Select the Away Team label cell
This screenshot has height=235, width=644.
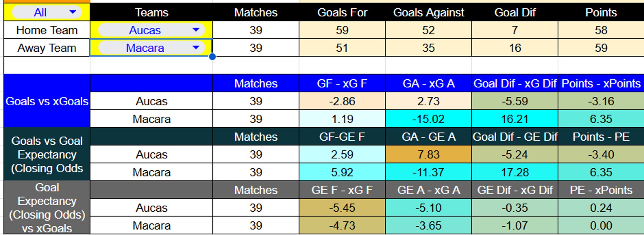(47, 48)
